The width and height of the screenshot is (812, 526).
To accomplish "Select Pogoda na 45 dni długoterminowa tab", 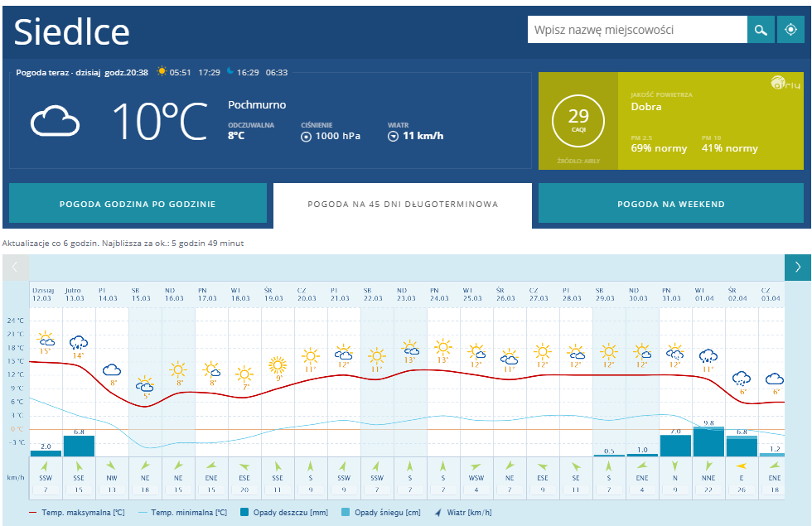I will pyautogui.click(x=403, y=204).
